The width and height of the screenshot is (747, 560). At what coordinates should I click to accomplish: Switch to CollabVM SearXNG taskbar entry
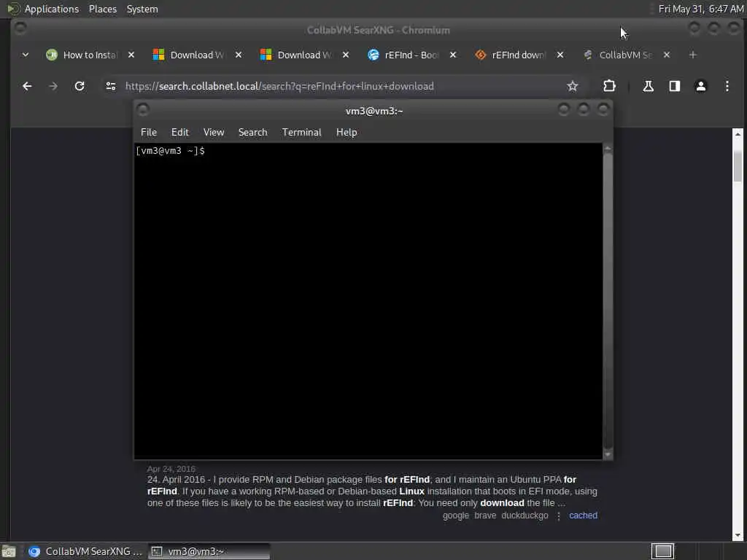85,551
